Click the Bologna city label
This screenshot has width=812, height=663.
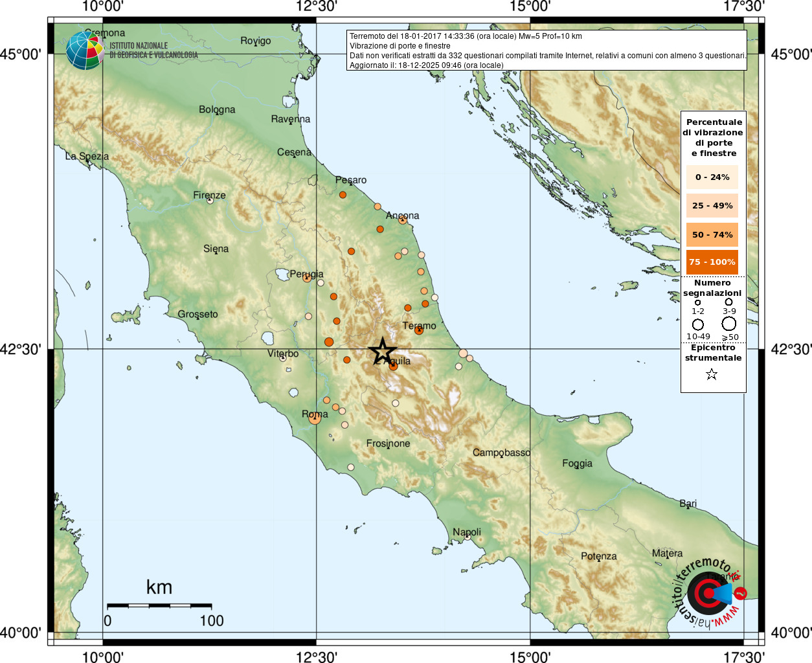pyautogui.click(x=217, y=109)
